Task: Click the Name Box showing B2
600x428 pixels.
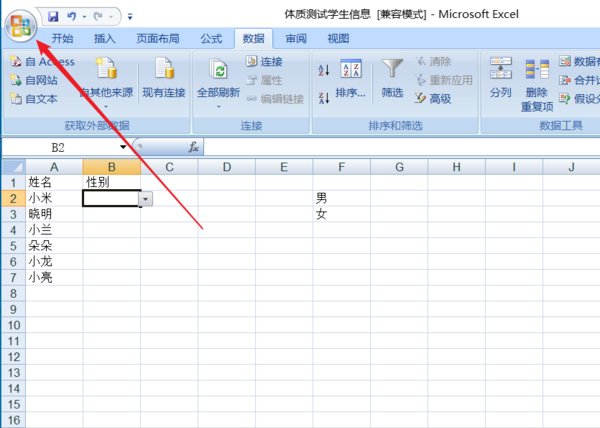Action: pos(59,147)
